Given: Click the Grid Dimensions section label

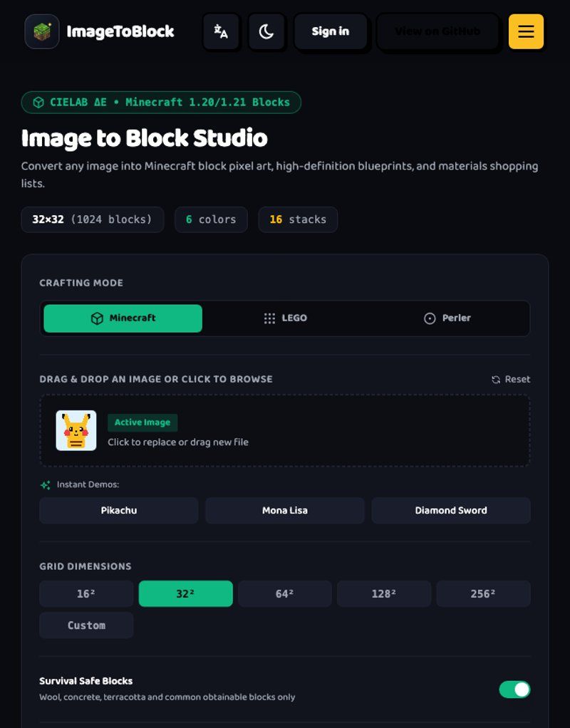Looking at the screenshot, I should click(x=85, y=566).
